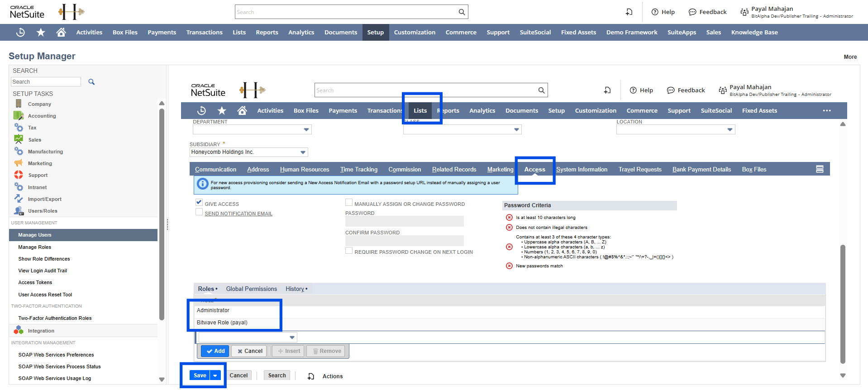Click the three-dots overflow icon in inner nav
The image size is (868, 390).
[x=827, y=110]
